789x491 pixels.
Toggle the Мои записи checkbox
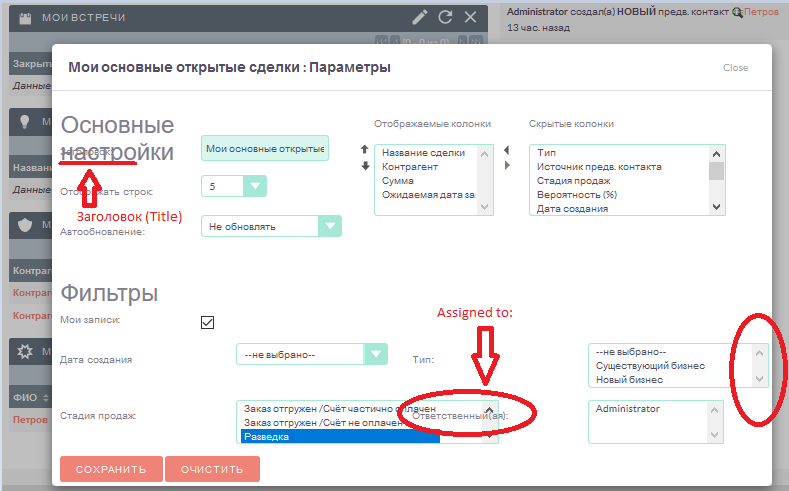pyautogui.click(x=207, y=322)
